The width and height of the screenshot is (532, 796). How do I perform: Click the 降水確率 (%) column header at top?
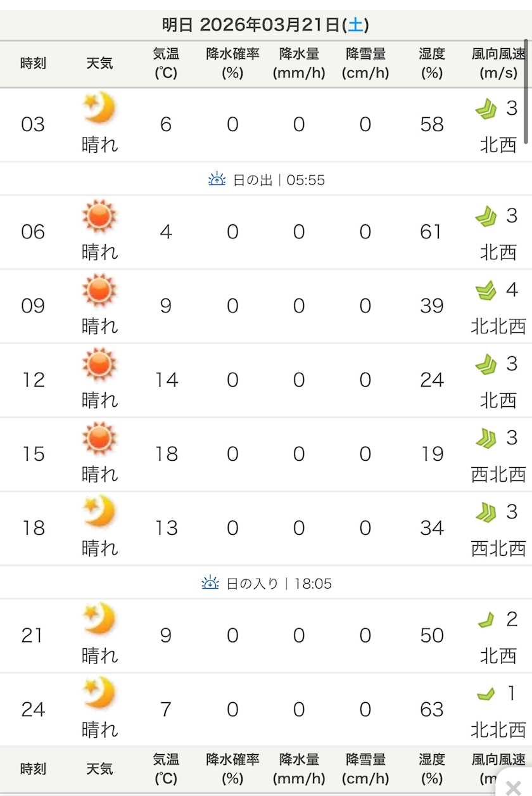232,63
